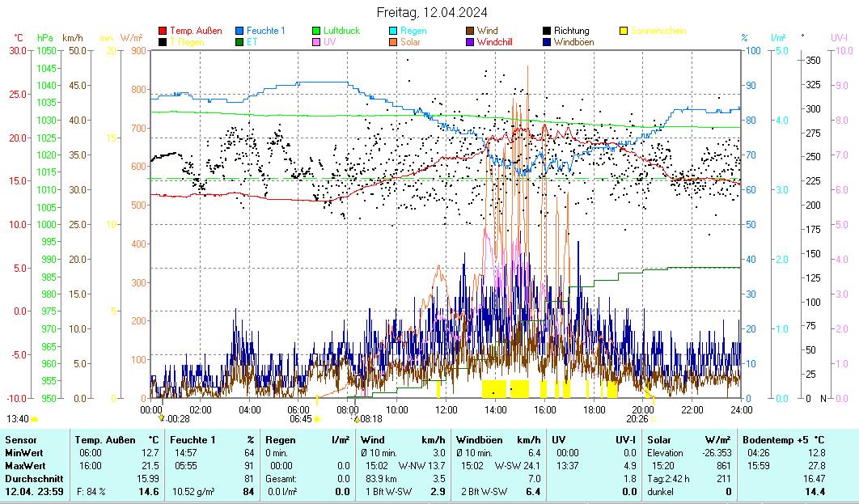Click the purple Windchill legend square
Image resolution: width=859 pixels, height=504 pixels.
(470, 41)
